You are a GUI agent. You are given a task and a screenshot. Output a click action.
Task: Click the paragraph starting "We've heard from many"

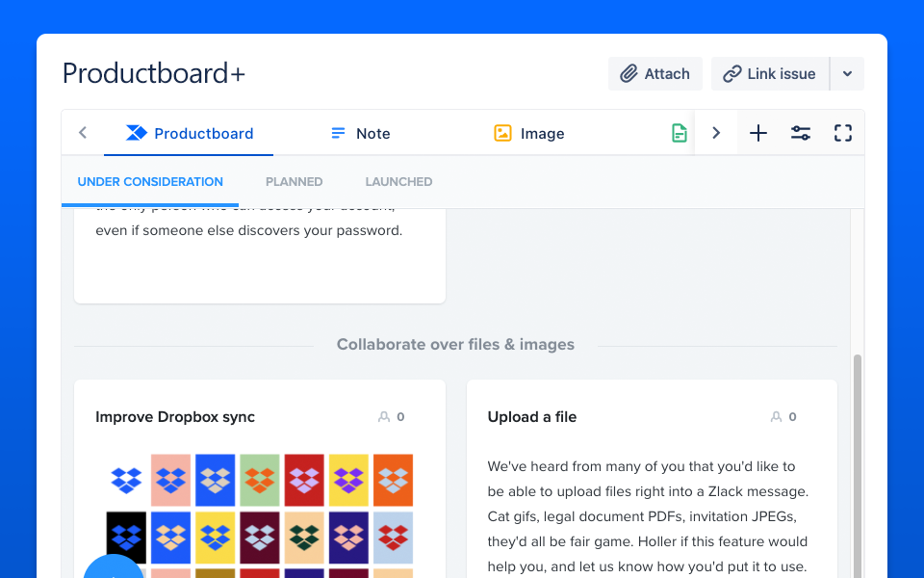[648, 516]
